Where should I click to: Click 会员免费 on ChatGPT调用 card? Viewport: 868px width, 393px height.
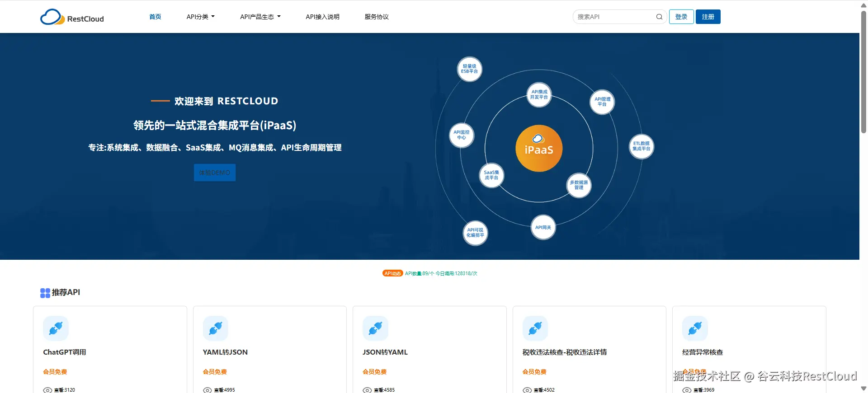[55, 372]
